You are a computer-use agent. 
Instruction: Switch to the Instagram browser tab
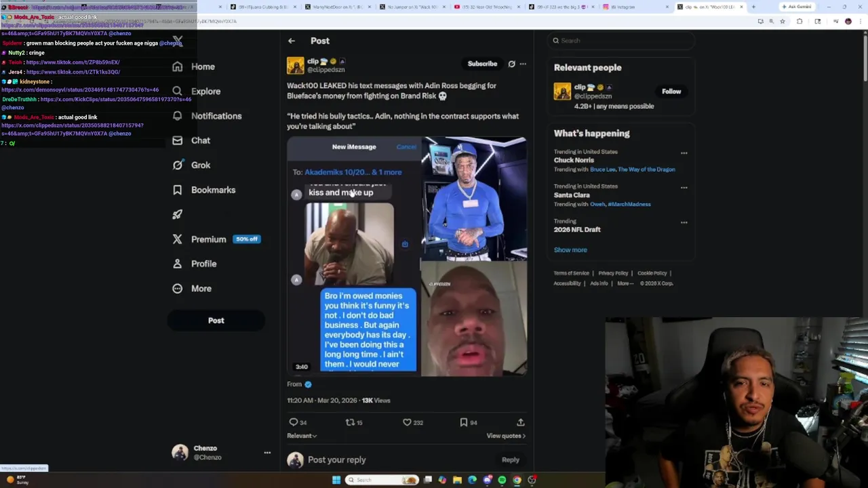click(634, 7)
